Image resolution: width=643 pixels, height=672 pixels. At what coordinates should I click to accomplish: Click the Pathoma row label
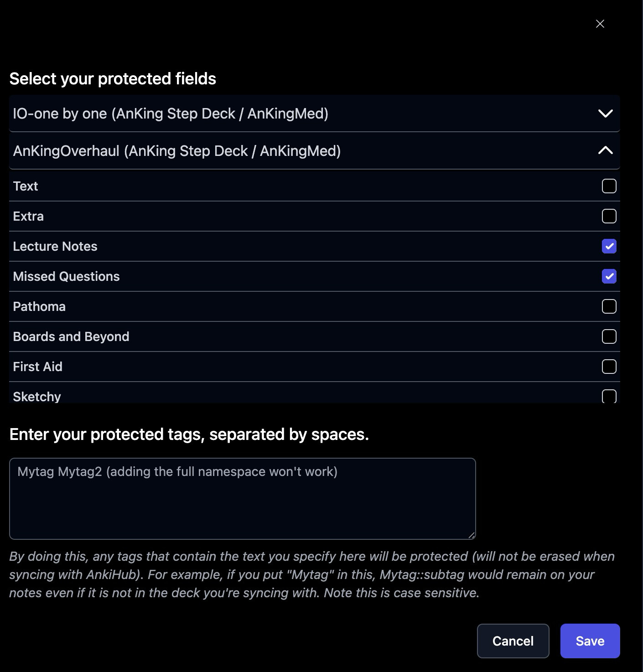[39, 306]
